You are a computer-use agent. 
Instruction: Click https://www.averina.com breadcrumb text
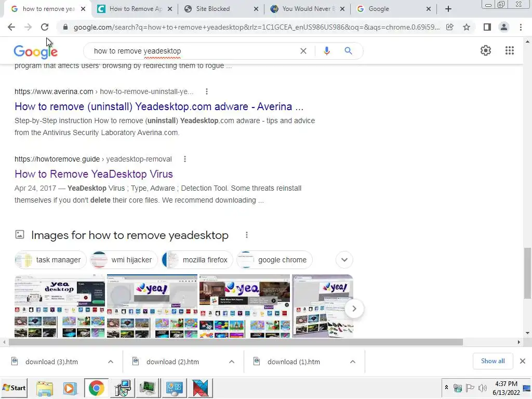tap(54, 91)
